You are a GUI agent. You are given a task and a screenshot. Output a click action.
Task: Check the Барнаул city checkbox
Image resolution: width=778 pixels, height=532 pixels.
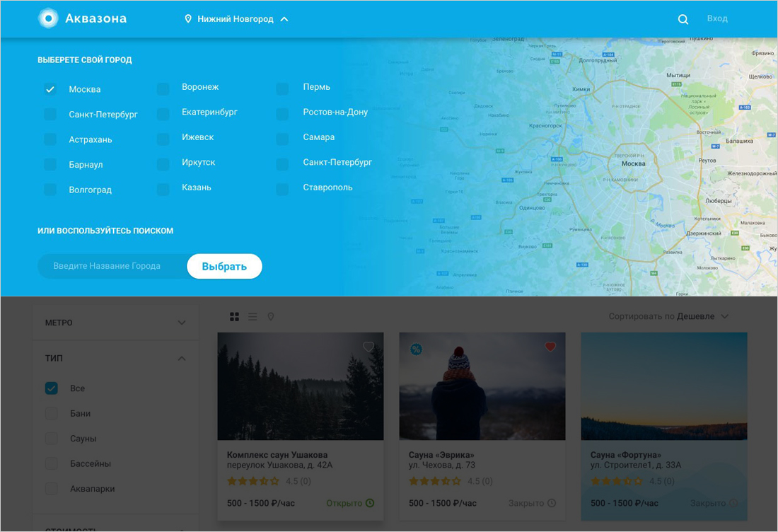tap(50, 164)
